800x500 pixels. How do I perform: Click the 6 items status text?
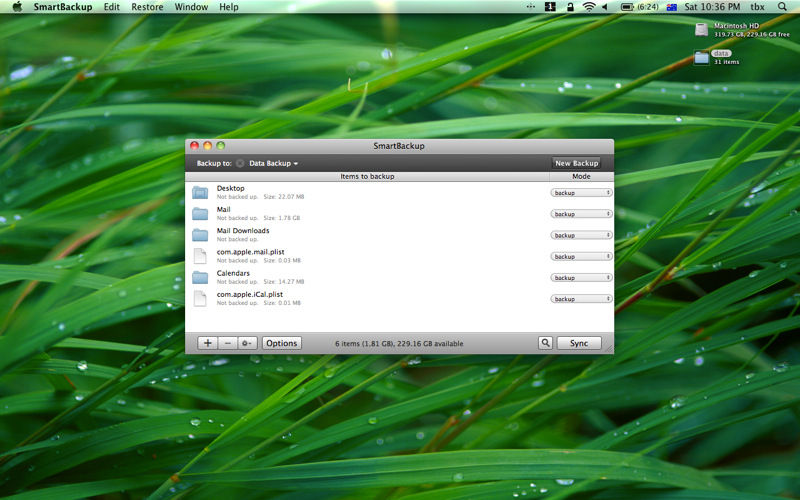point(399,344)
